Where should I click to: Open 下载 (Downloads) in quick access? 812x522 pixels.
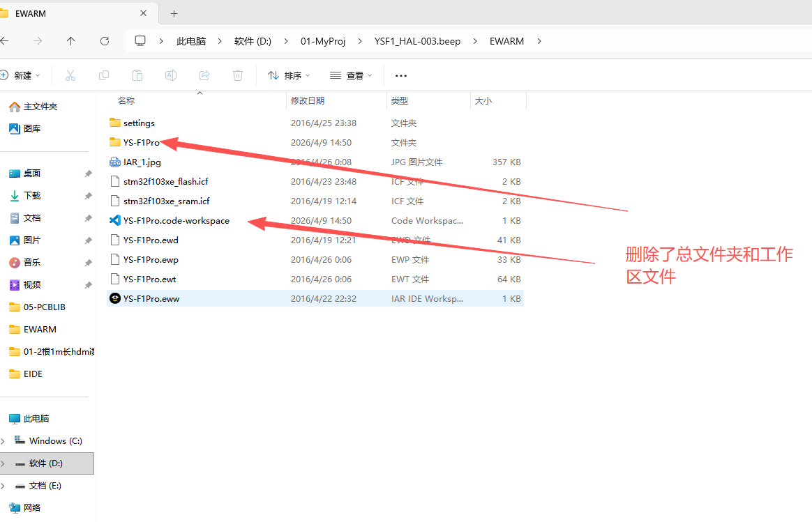click(x=32, y=196)
